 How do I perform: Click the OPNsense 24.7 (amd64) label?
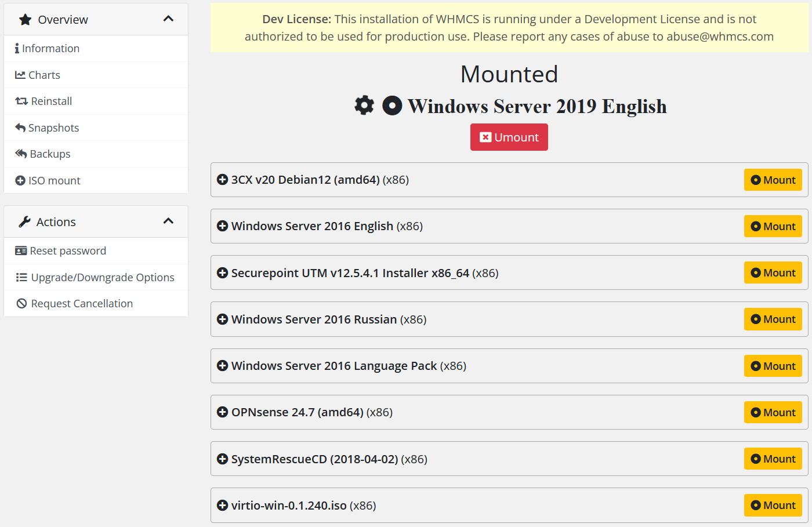click(298, 412)
